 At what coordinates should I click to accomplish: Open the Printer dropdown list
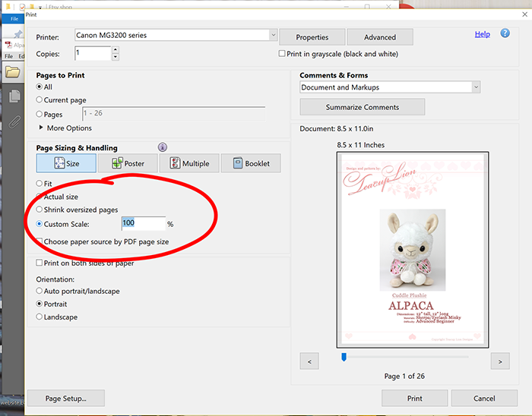[273, 35]
